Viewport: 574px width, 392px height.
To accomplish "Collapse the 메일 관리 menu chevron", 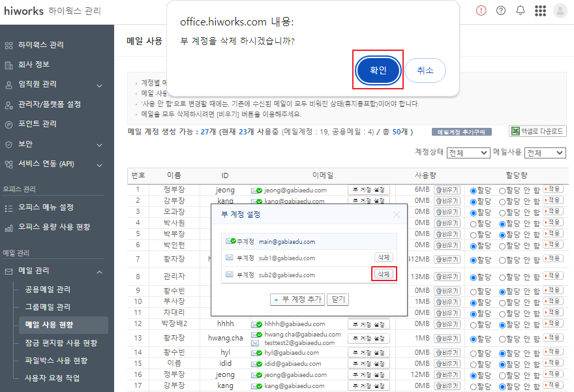I will 99,272.
